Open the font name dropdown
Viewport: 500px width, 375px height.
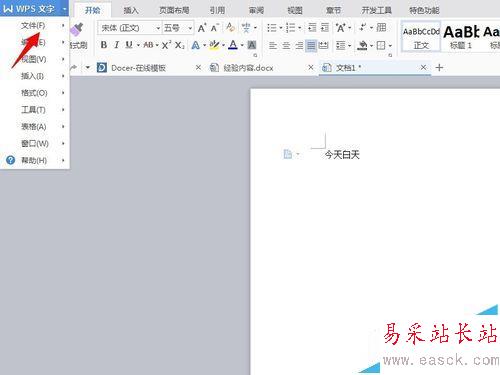pyautogui.click(x=158, y=28)
